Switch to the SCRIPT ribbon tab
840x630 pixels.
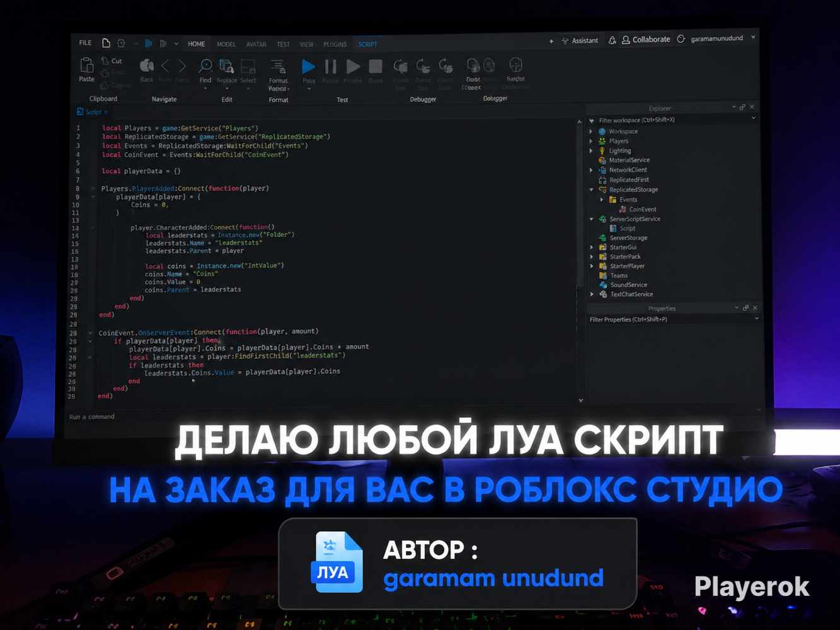pyautogui.click(x=368, y=45)
